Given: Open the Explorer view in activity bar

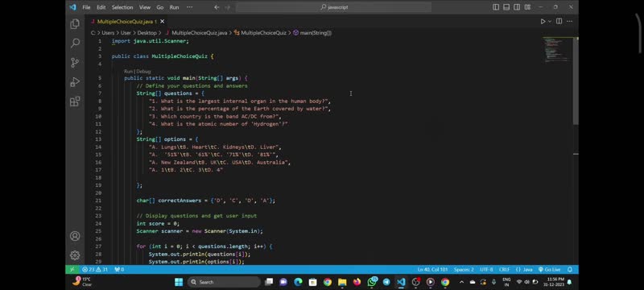Looking at the screenshot, I should click(x=75, y=24).
